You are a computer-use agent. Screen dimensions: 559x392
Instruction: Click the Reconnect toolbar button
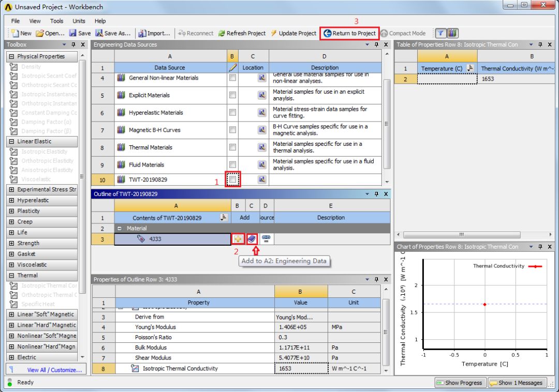pyautogui.click(x=195, y=33)
